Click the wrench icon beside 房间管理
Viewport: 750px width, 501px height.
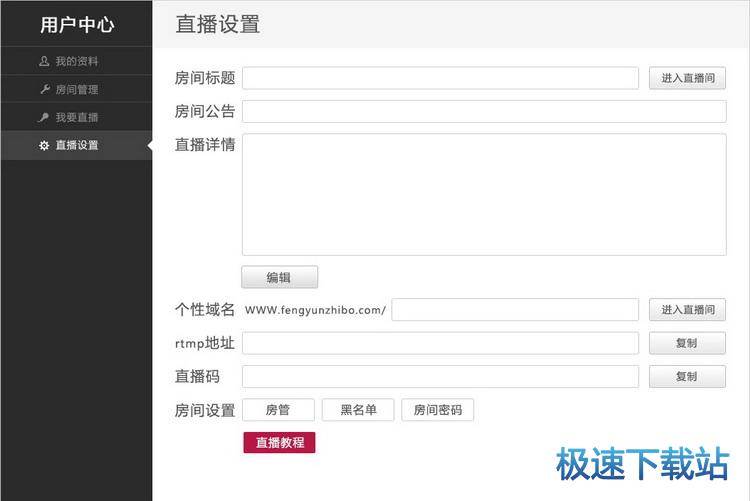(45, 89)
